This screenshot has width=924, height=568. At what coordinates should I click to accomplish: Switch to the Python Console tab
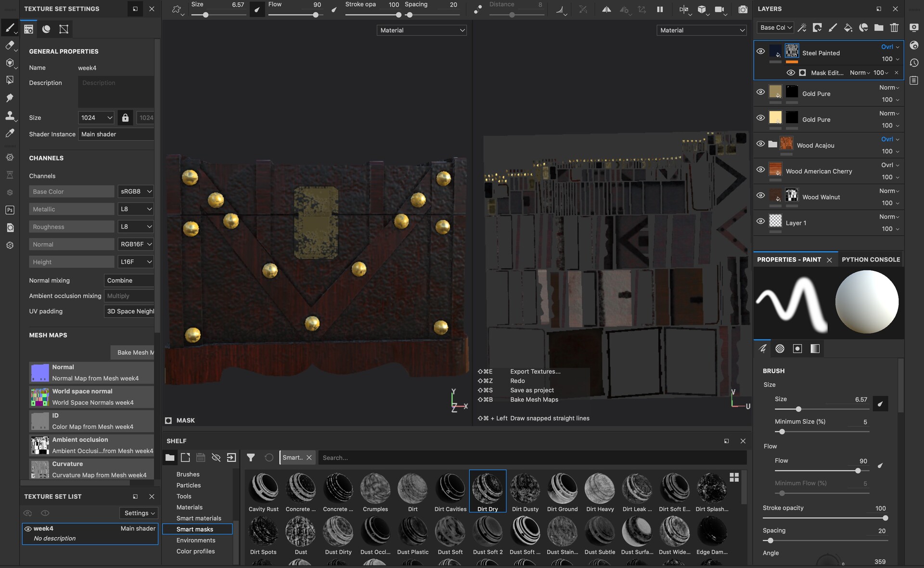point(871,259)
